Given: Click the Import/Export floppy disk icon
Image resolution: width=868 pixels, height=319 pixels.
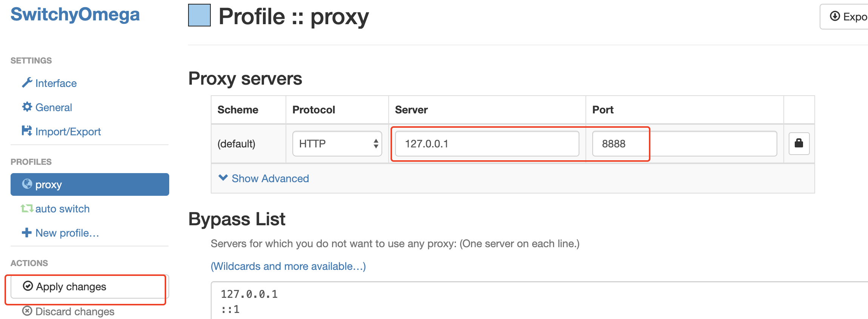Looking at the screenshot, I should pyautogui.click(x=27, y=131).
